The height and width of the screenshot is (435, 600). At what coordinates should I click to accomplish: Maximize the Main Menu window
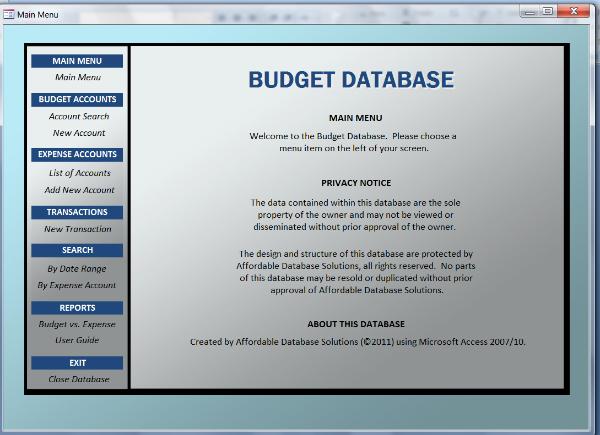point(548,11)
